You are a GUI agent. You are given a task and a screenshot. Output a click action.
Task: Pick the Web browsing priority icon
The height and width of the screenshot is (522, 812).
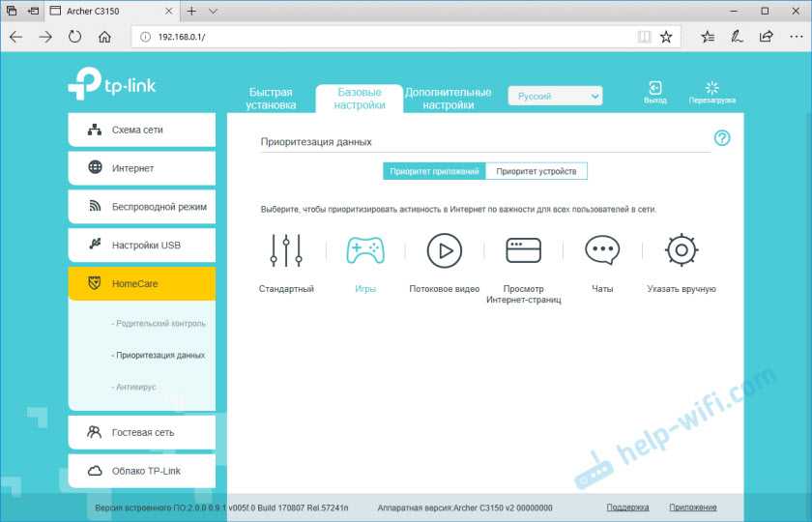coord(523,250)
